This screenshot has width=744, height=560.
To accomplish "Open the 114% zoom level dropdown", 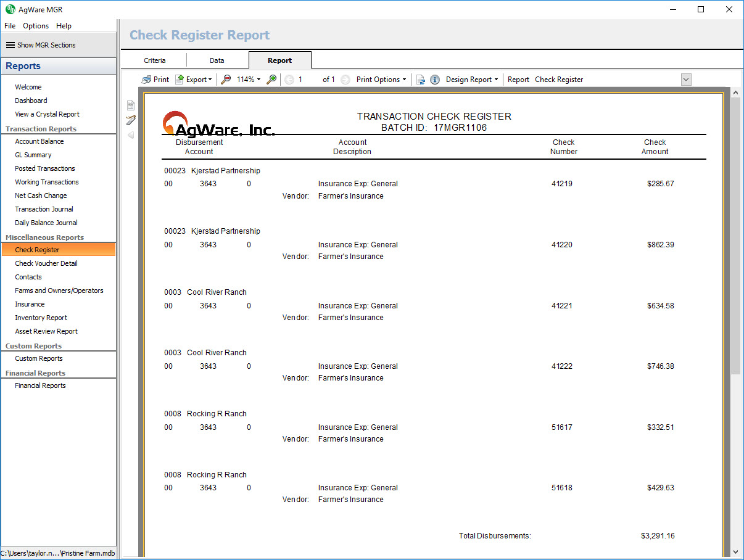I will tap(249, 80).
